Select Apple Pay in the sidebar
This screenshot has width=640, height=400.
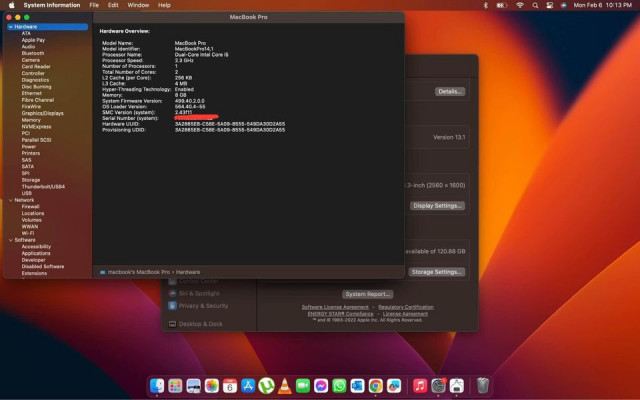(33, 40)
